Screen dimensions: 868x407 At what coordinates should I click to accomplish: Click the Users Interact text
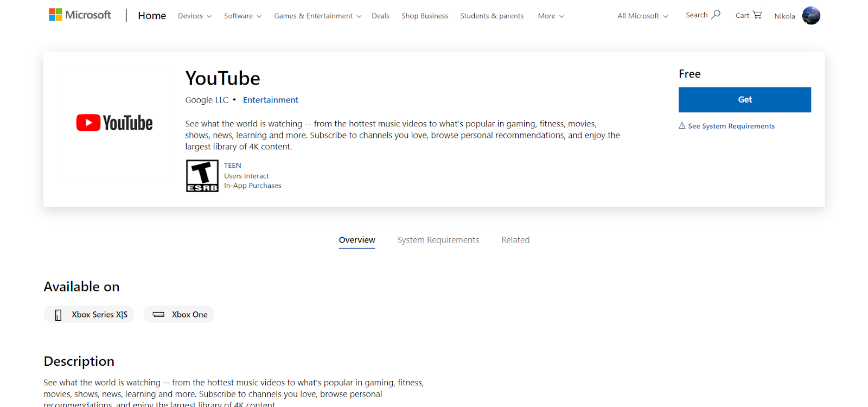(246, 176)
